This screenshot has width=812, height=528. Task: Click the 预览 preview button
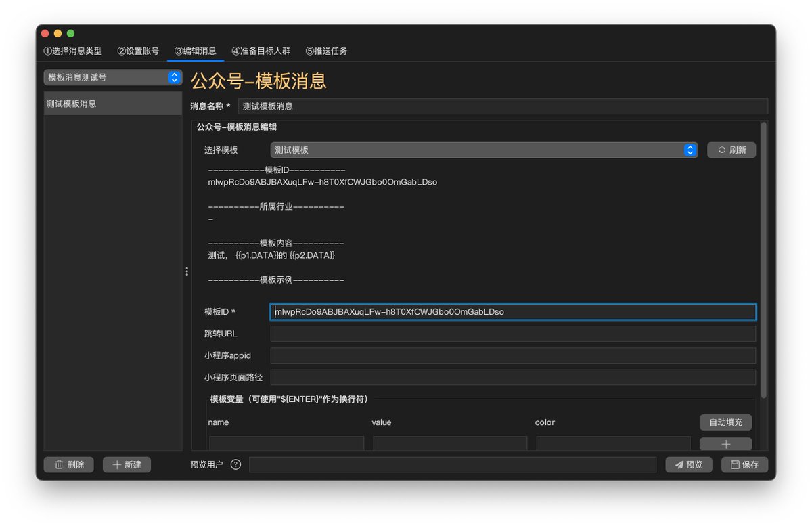[x=689, y=464]
